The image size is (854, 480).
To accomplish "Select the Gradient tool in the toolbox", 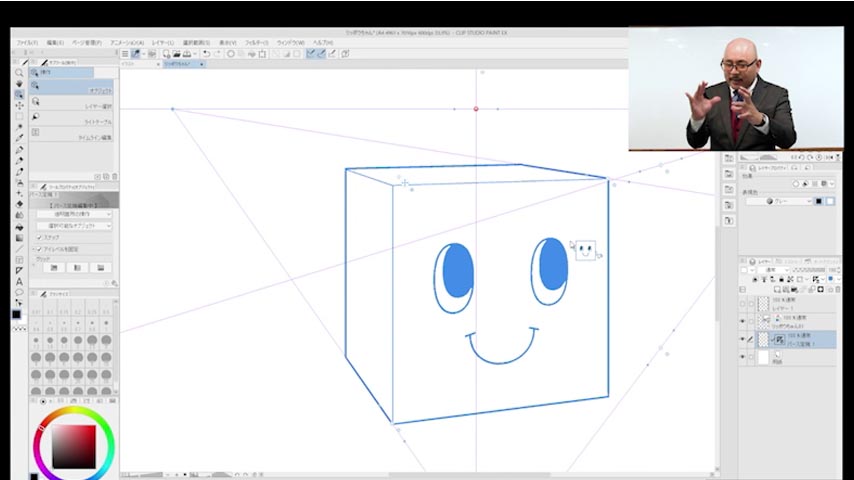I will pyautogui.click(x=20, y=238).
